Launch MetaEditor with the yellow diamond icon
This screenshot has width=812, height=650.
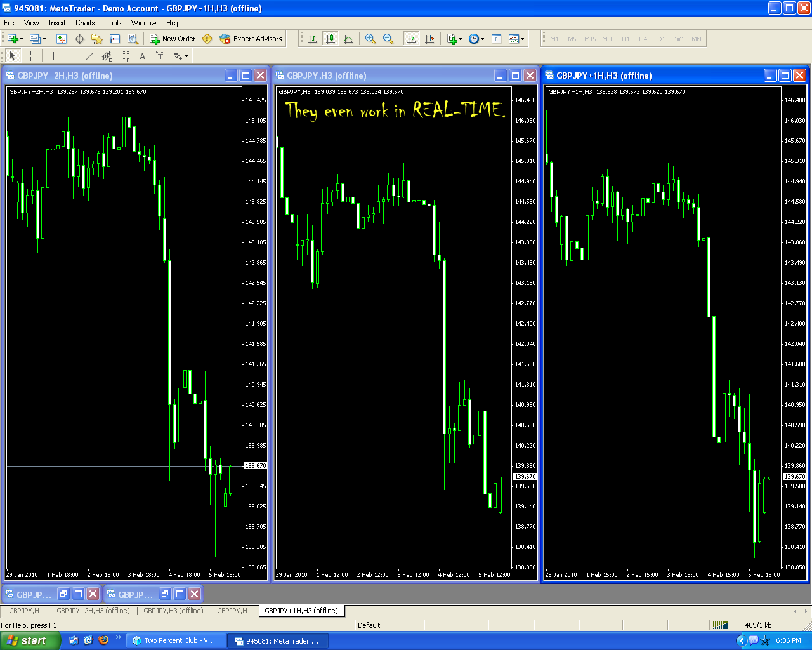[207, 39]
